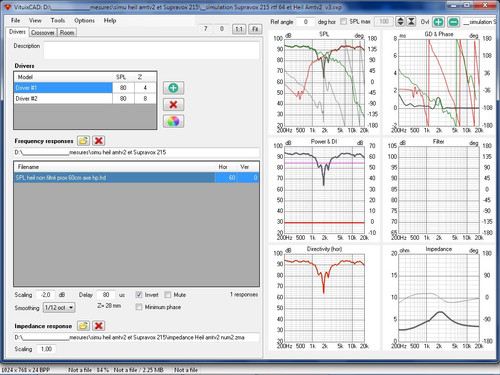Screen dimensions: 500x375
Task: Add overlay with green plus icon
Action: (x=439, y=22)
